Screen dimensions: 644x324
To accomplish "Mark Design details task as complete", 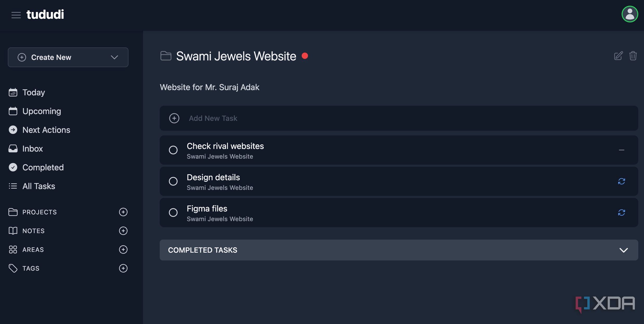I will pos(173,181).
